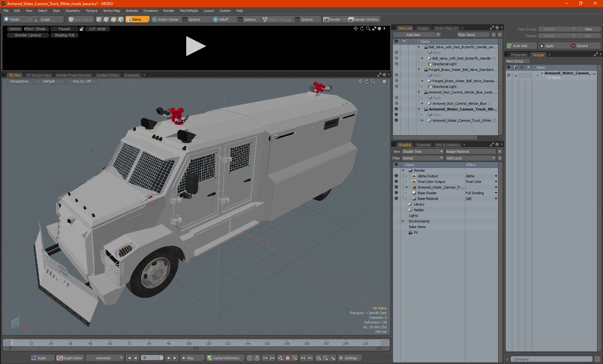This screenshot has width=603, height=364.
Task: Switch to the Channels tab
Action: point(423,145)
